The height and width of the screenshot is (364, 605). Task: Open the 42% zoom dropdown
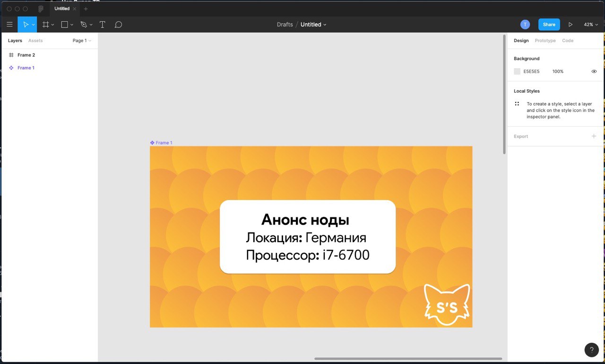point(591,25)
